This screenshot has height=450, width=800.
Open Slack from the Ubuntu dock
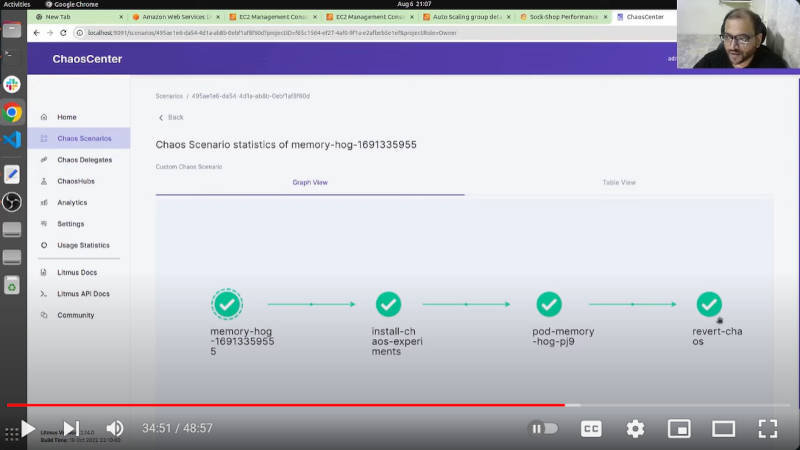coord(12,84)
